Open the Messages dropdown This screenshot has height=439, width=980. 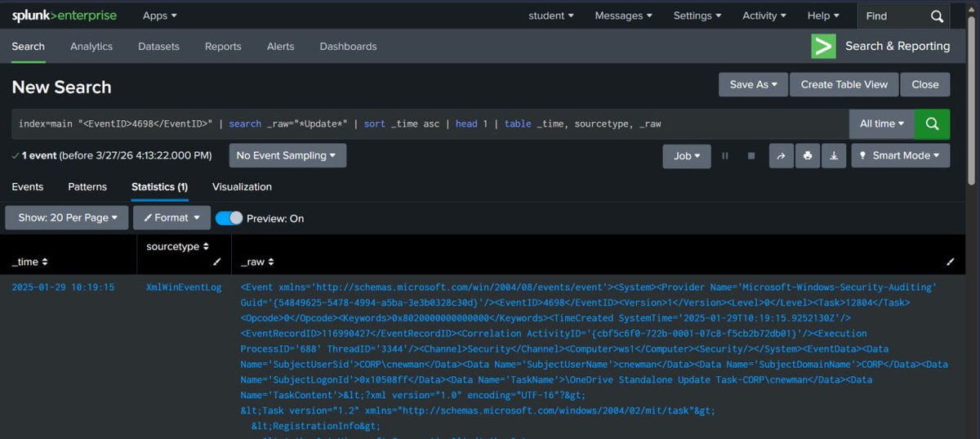623,16
